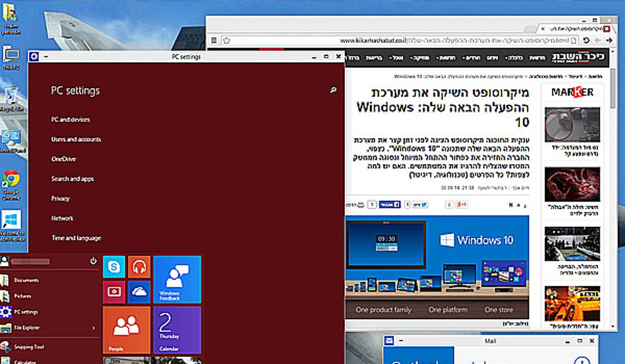Open the Skype tile in Start menu
Screen dimensions: 625x364
[x=114, y=267]
